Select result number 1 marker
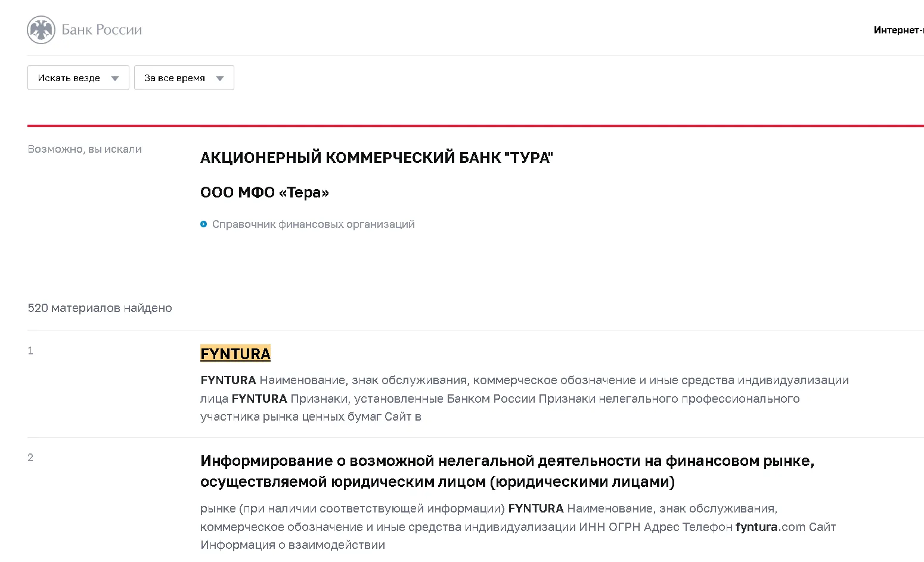This screenshot has height=562, width=924. click(30, 351)
